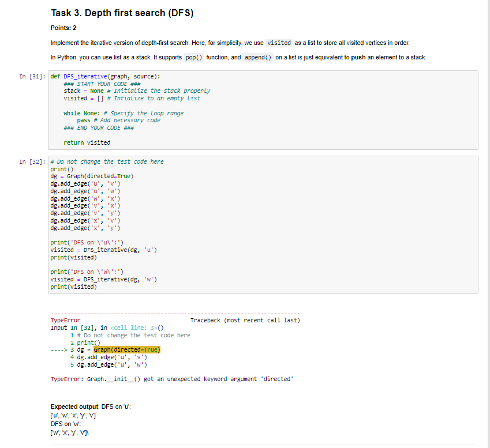
Task: Click the dg.add_edge('u', 'v') line
Action: (87, 183)
